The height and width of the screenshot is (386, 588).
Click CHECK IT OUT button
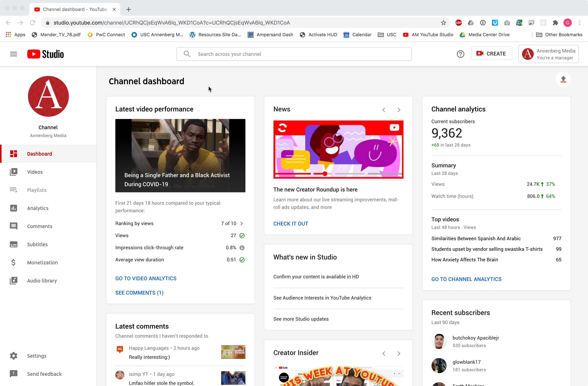point(291,223)
